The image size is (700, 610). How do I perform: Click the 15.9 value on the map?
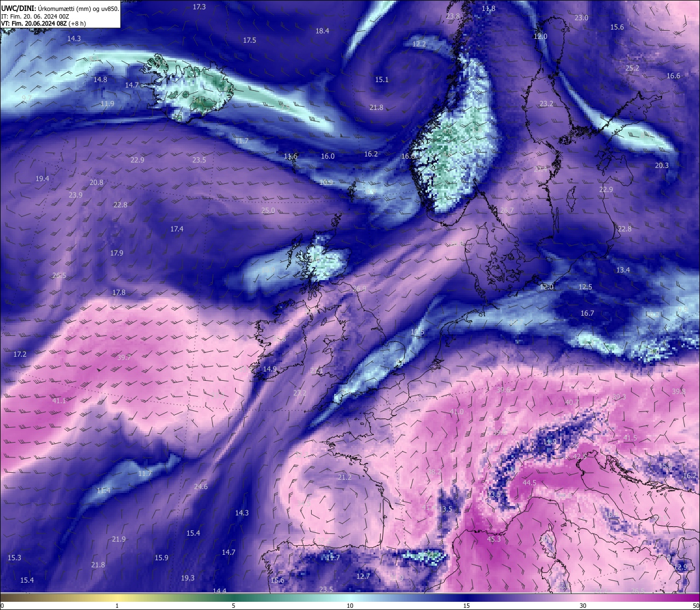click(x=161, y=557)
